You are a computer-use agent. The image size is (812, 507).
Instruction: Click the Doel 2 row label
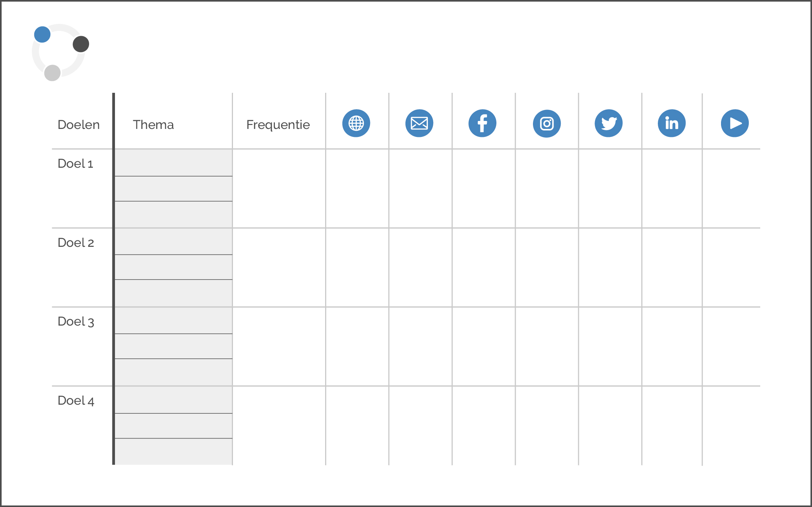pyautogui.click(x=76, y=243)
